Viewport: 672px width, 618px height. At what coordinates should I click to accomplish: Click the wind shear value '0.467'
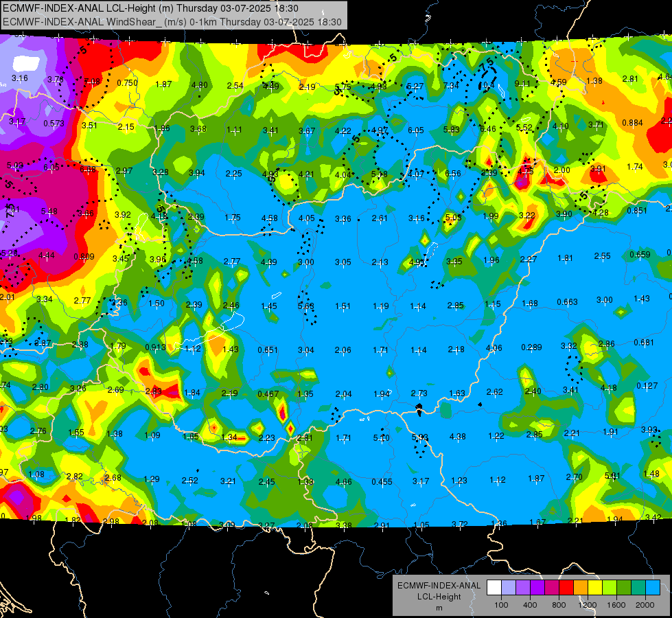point(268,393)
